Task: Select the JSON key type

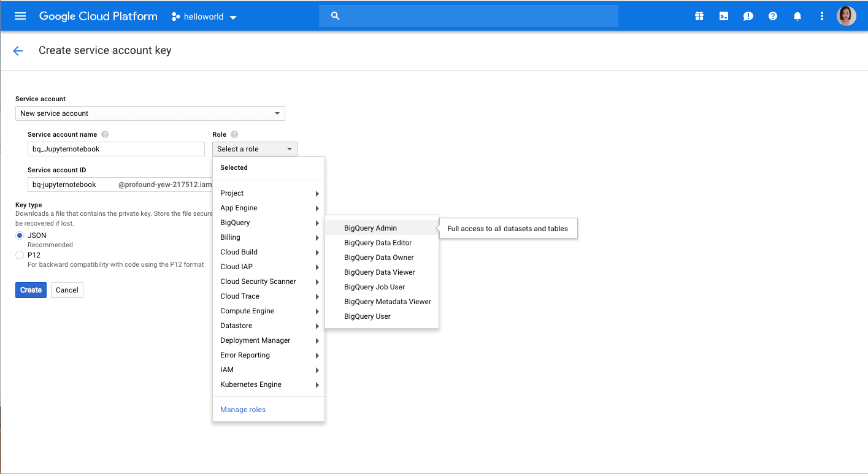Action: (x=20, y=235)
